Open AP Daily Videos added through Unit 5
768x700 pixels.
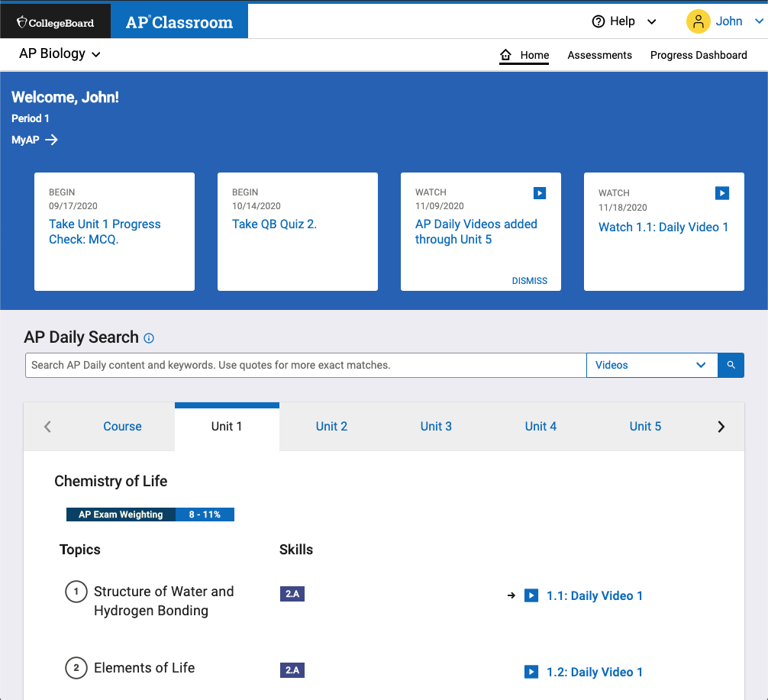click(x=476, y=232)
